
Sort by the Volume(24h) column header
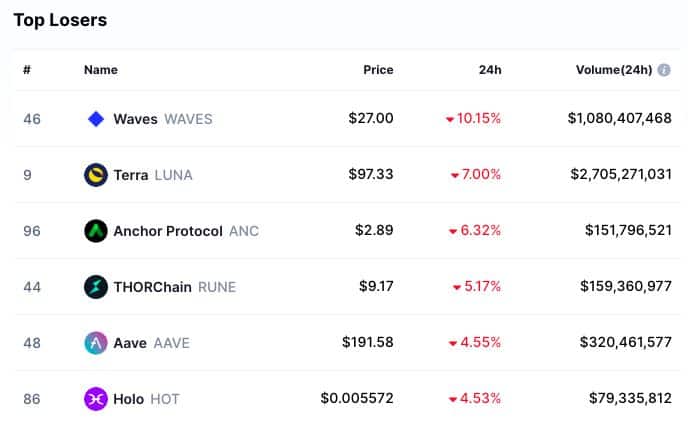(x=614, y=70)
